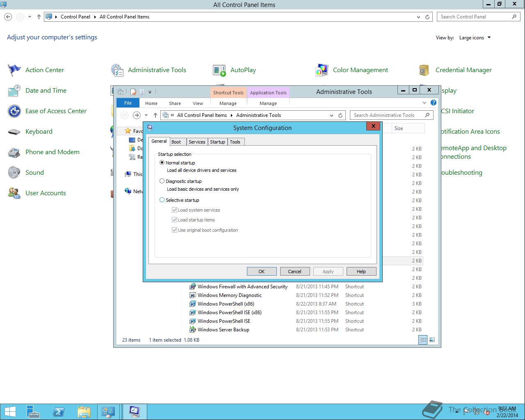Click breadcrumb arrow before Administrative Tools
The width and height of the screenshot is (525, 420).
232,115
